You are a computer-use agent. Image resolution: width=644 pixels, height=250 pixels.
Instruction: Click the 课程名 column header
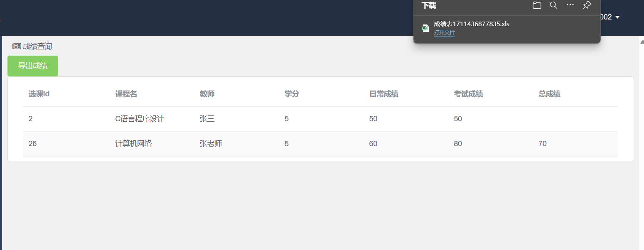126,94
